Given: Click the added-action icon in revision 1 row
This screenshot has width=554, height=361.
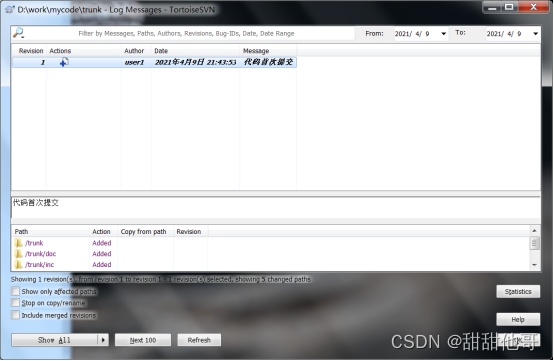Looking at the screenshot, I should coord(64,62).
